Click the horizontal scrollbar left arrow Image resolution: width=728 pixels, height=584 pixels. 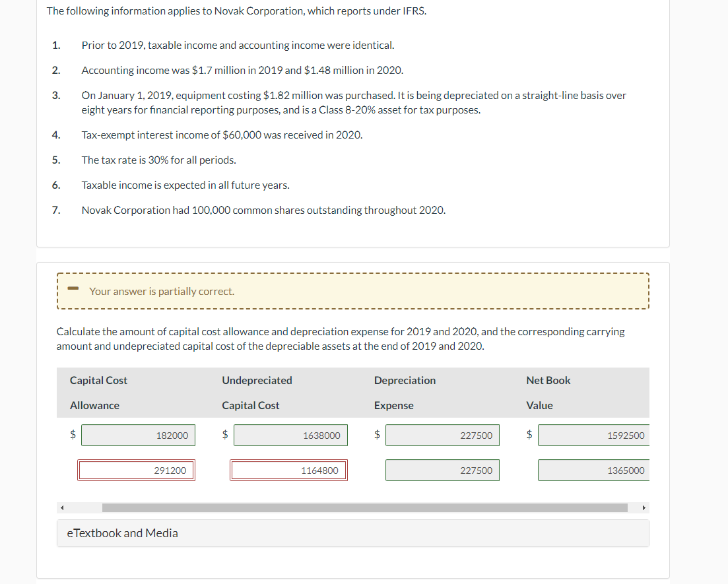62,507
